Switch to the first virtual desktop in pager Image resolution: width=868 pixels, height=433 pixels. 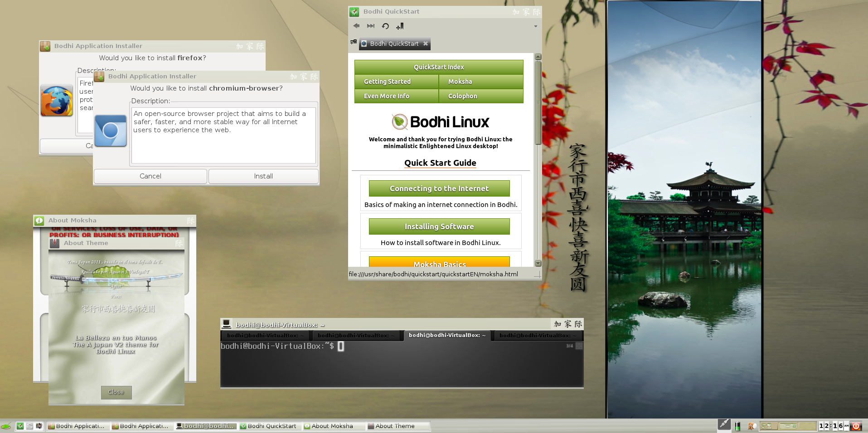pyautogui.click(x=769, y=426)
